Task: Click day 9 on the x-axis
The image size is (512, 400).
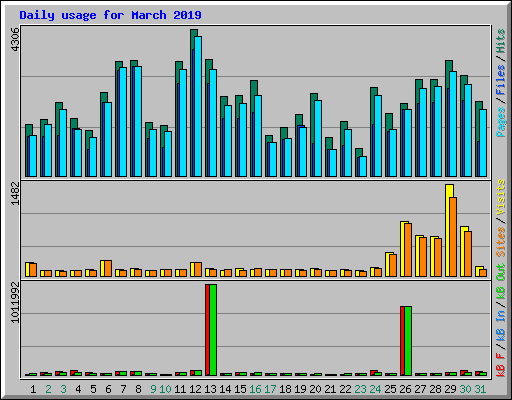Action: pyautogui.click(x=153, y=389)
